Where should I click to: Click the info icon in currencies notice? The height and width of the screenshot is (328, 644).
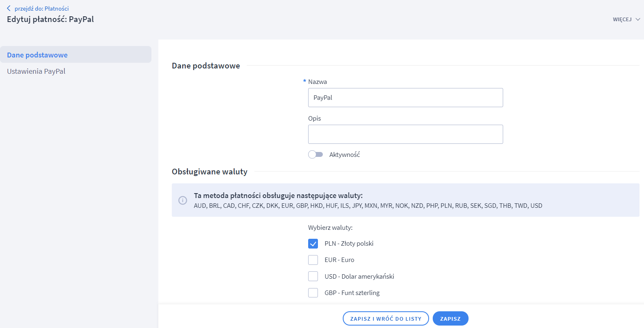pyautogui.click(x=183, y=200)
